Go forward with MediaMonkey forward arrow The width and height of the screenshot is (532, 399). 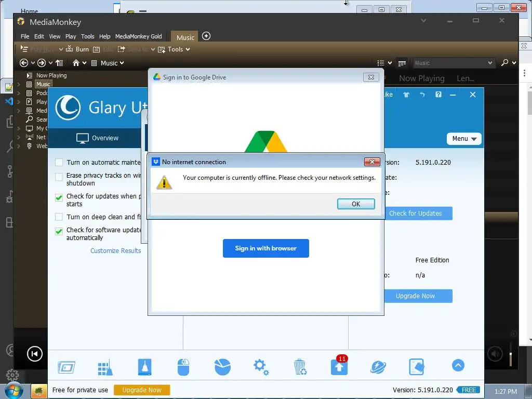pos(42,63)
